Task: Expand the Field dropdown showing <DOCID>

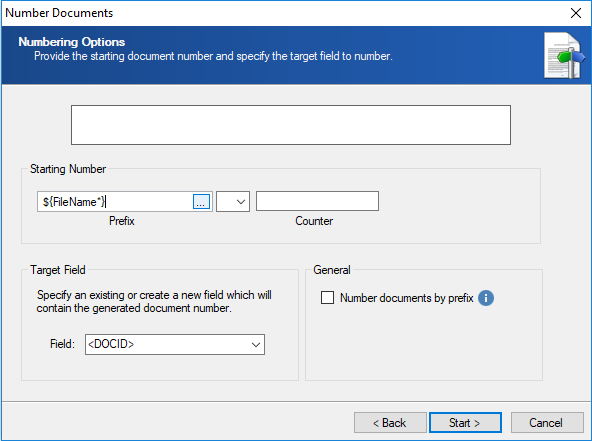Action: coord(175,344)
